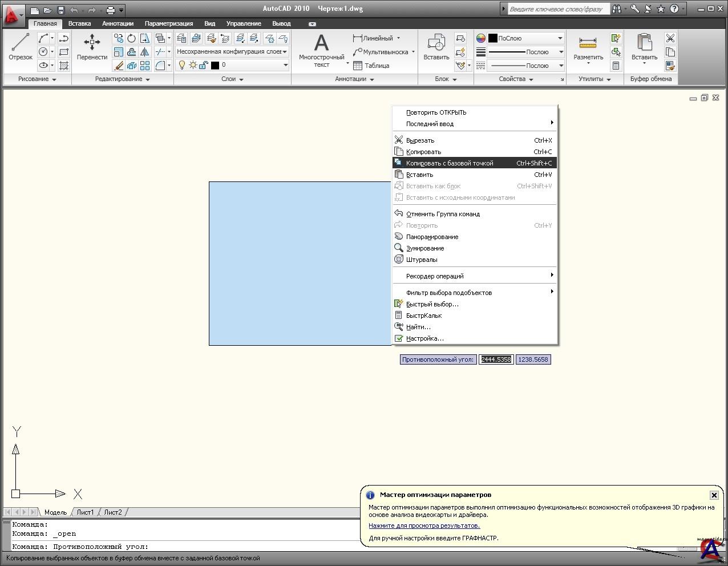Close the Мастер оптимизации параметров notification
Viewport: 728px width, 566px height.
[x=714, y=495]
